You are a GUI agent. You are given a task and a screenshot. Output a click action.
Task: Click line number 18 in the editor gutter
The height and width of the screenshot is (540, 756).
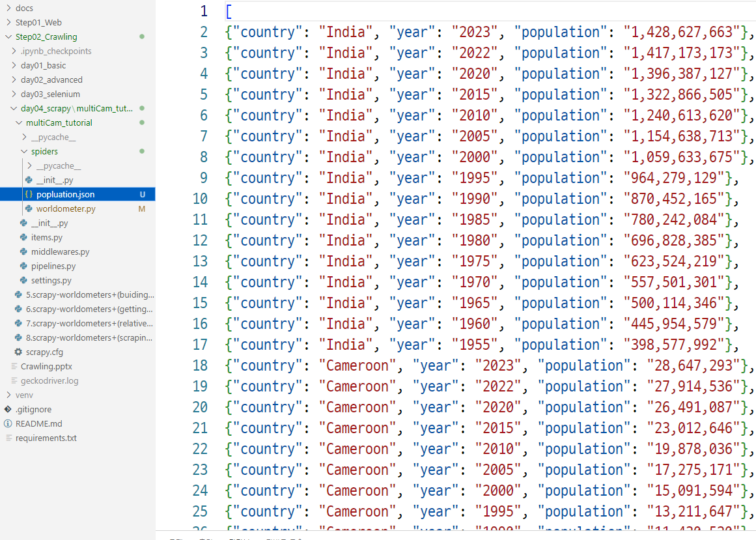pyautogui.click(x=200, y=365)
